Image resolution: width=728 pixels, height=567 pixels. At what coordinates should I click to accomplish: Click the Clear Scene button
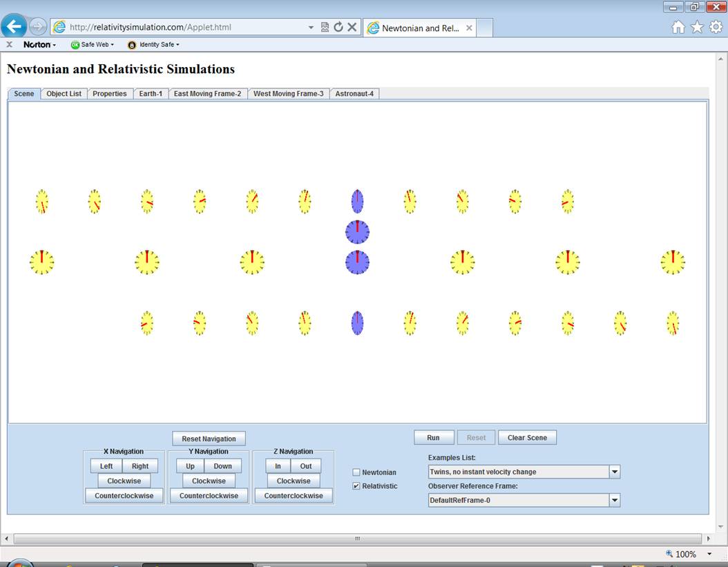pyautogui.click(x=527, y=438)
